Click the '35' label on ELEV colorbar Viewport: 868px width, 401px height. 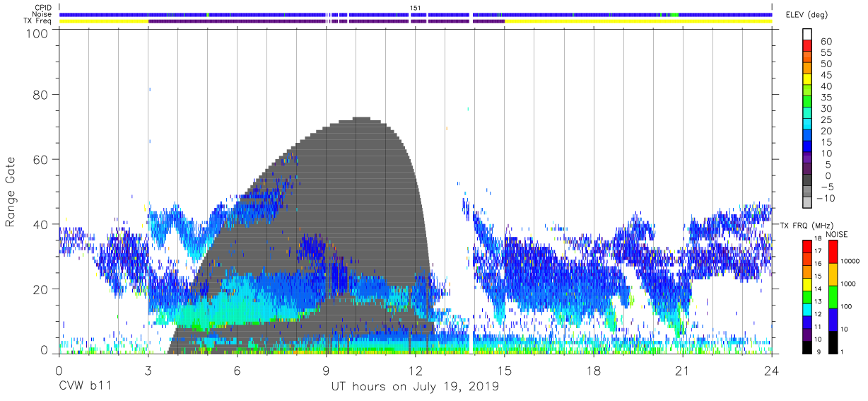coord(826,98)
